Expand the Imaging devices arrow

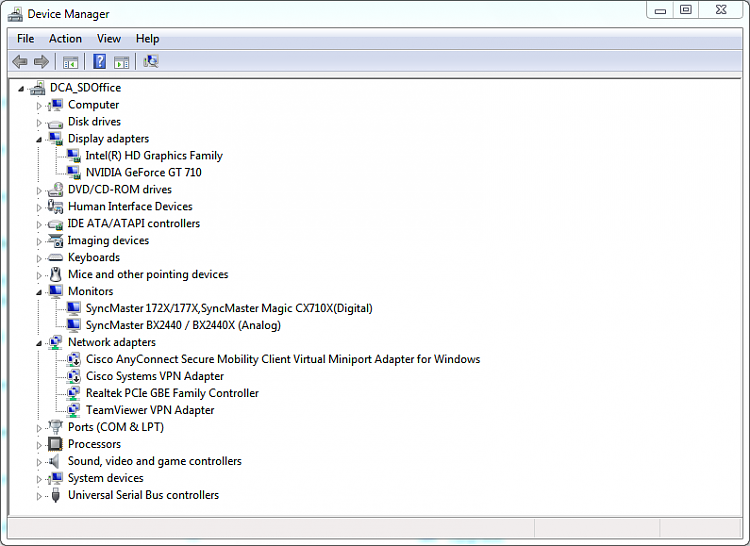tap(39, 241)
